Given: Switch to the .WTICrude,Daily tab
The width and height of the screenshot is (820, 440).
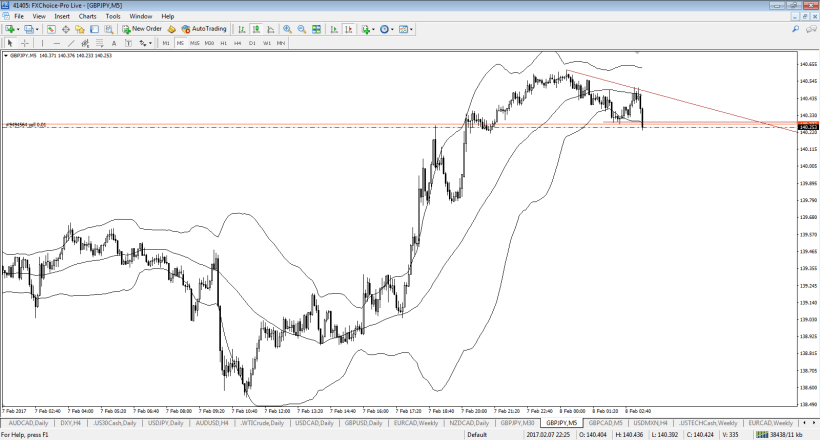Looking at the screenshot, I should 261,423.
